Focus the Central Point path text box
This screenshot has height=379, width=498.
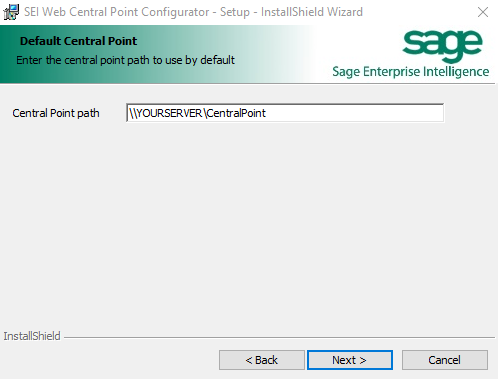(285, 113)
